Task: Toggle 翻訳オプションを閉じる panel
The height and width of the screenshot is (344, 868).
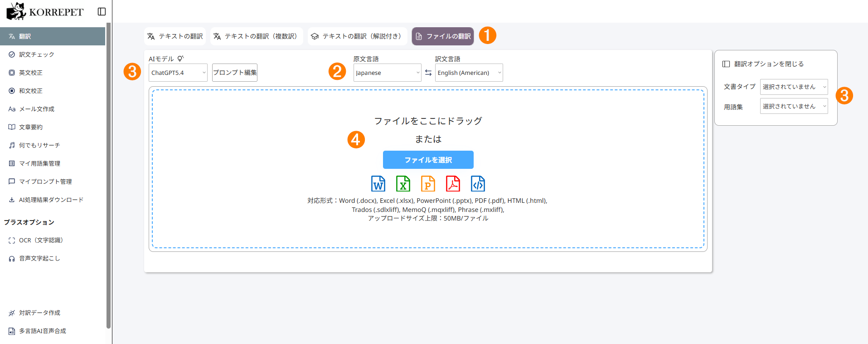Action: (x=763, y=64)
